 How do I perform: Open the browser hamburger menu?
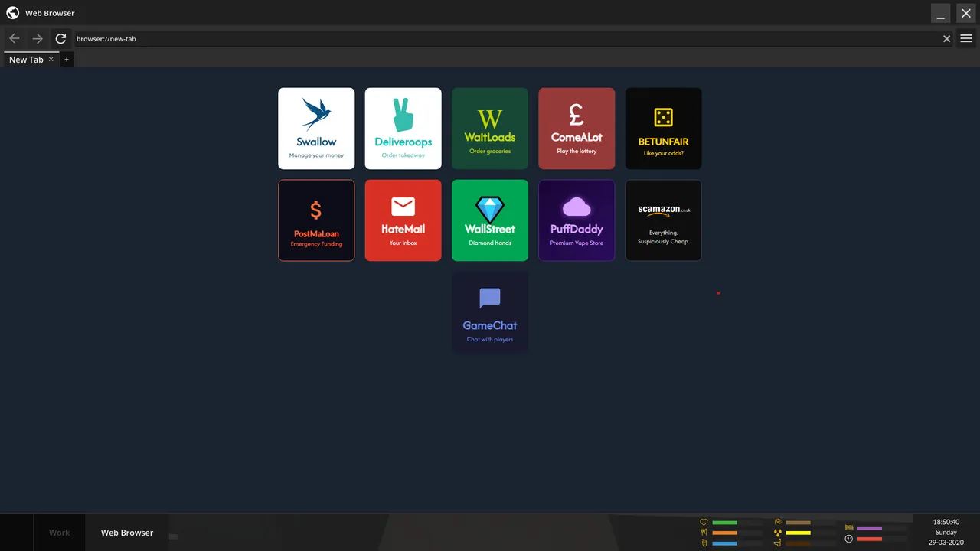click(x=966, y=38)
